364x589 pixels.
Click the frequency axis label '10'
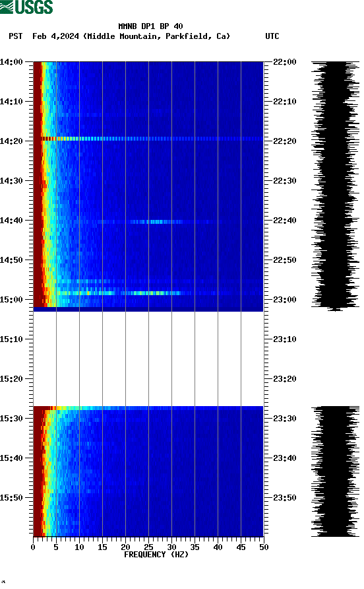[79, 547]
